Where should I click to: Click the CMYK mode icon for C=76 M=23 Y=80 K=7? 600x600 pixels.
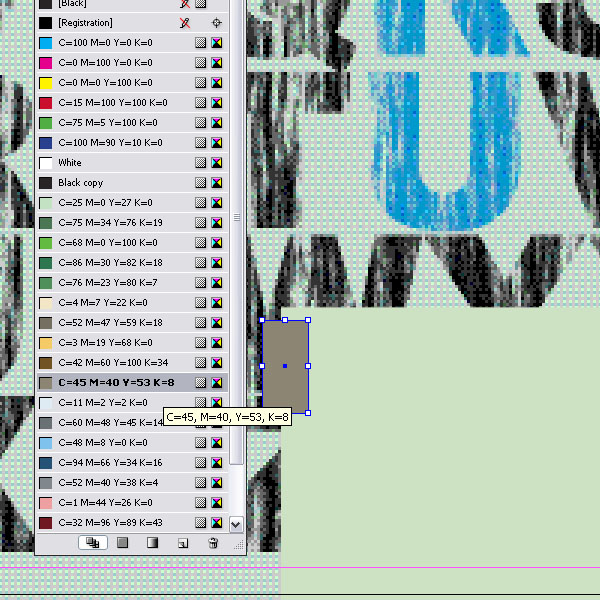217,283
